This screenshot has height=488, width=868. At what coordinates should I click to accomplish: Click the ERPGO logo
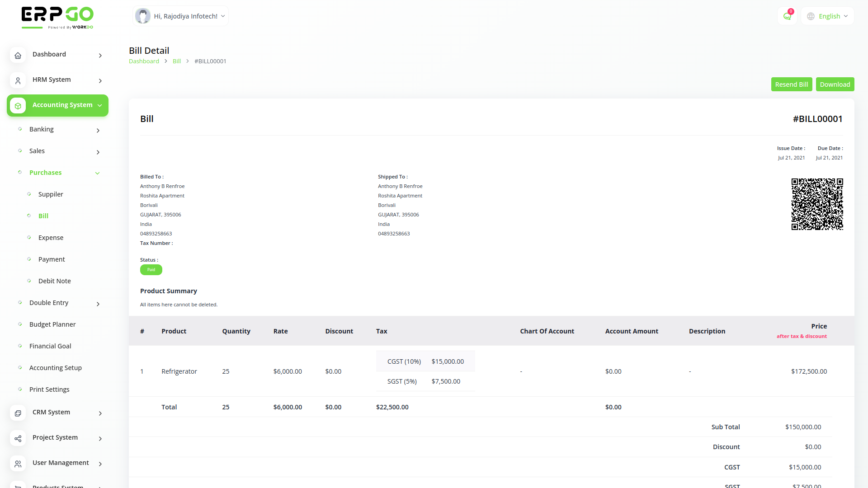57,17
